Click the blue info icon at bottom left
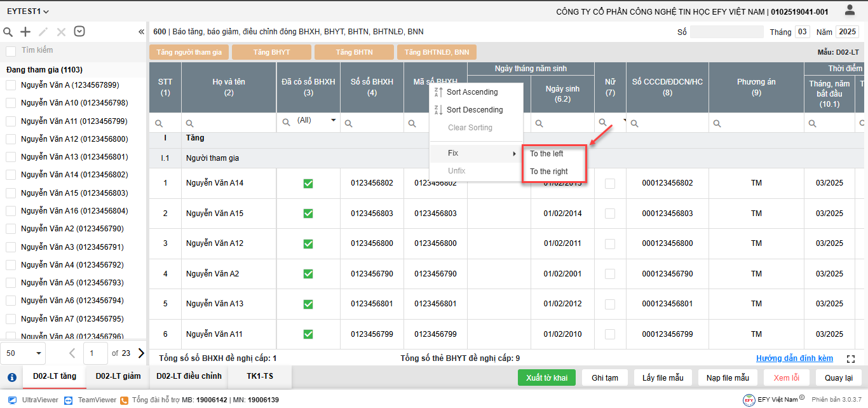This screenshot has height=408, width=868. pyautogui.click(x=11, y=377)
